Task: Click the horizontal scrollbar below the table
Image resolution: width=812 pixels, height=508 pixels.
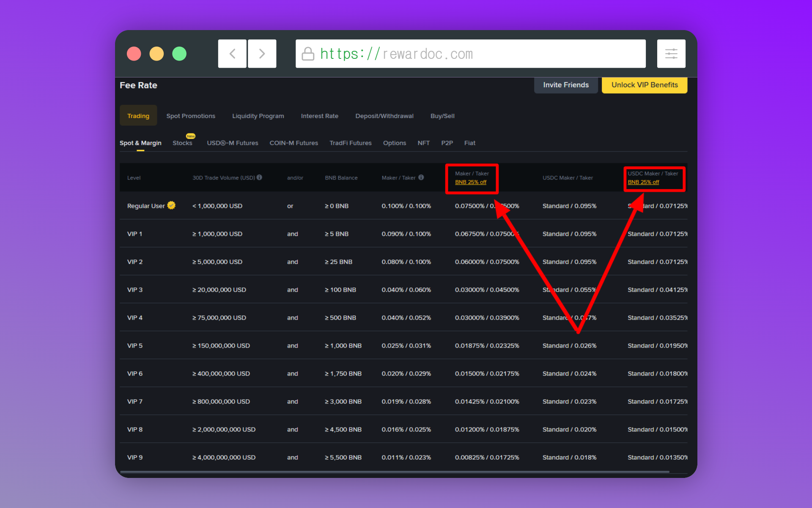Action: [x=395, y=472]
